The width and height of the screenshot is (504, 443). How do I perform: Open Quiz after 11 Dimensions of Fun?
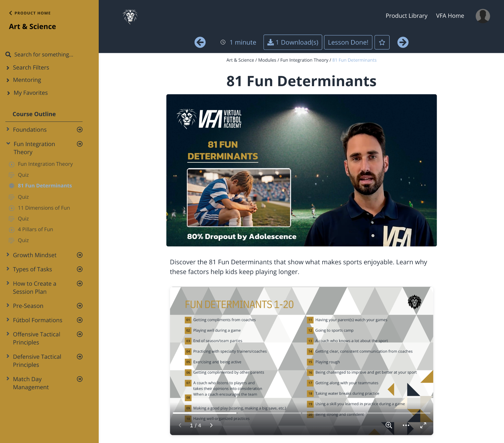coord(23,219)
